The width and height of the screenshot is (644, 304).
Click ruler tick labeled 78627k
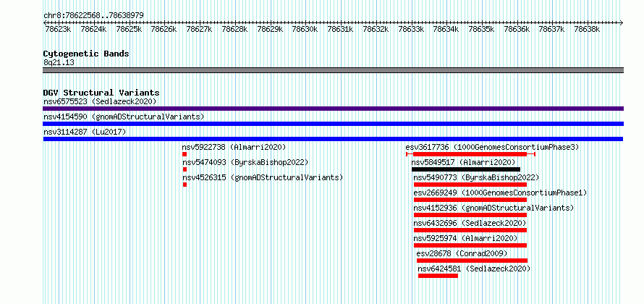(x=199, y=29)
